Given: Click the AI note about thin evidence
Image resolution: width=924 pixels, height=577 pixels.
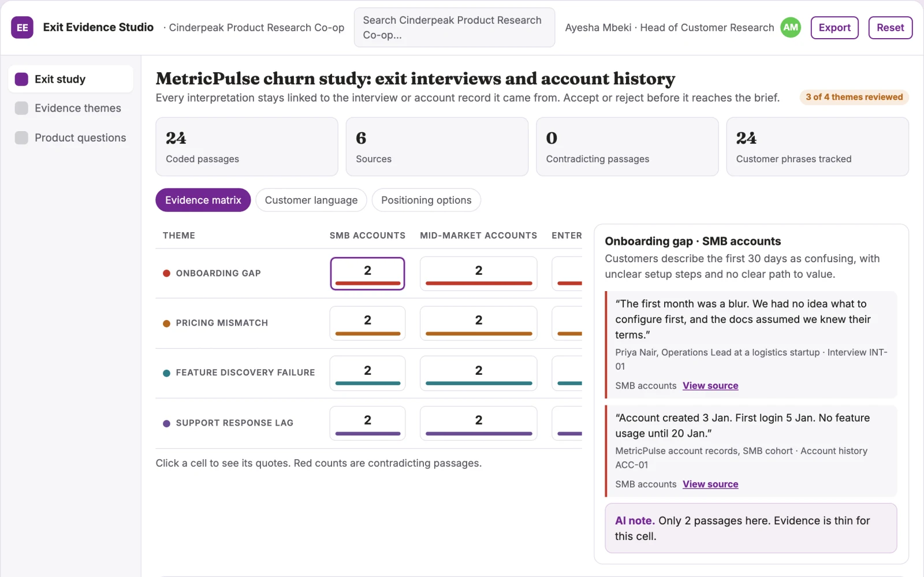Looking at the screenshot, I should (x=751, y=528).
